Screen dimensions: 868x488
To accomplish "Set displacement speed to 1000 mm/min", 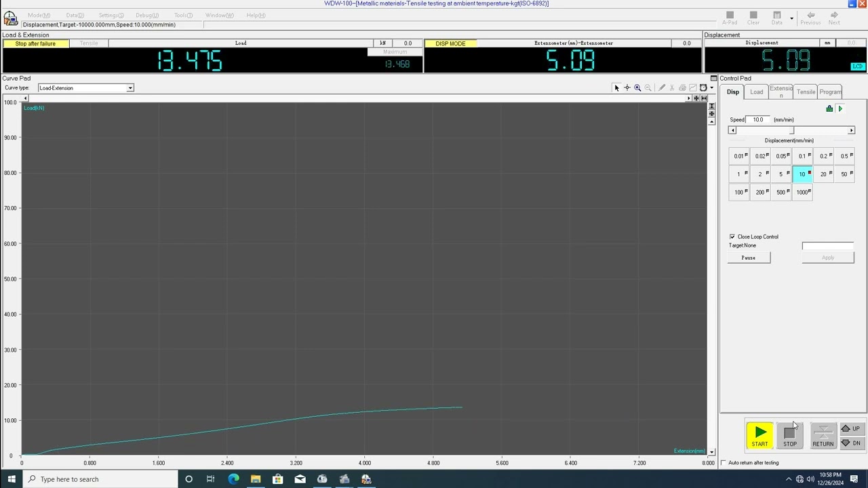I will click(x=802, y=192).
